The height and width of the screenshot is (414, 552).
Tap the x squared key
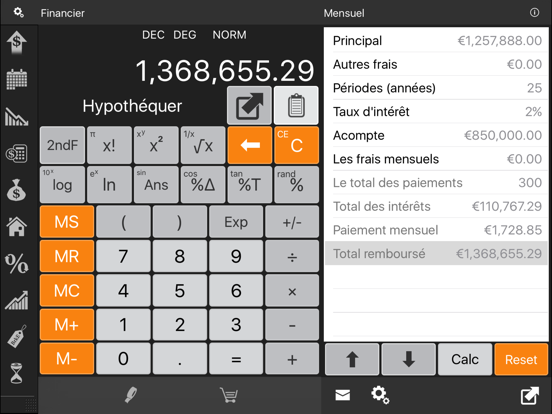tap(156, 145)
